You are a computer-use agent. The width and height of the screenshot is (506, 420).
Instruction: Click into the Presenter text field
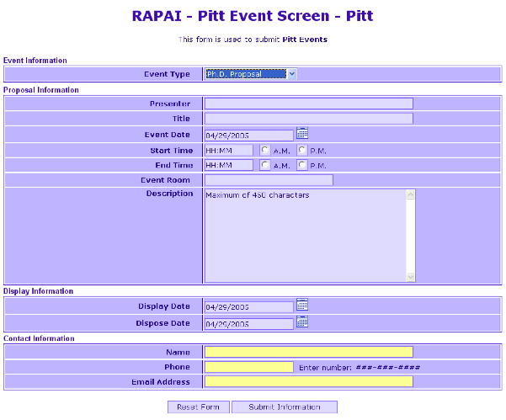coord(308,104)
